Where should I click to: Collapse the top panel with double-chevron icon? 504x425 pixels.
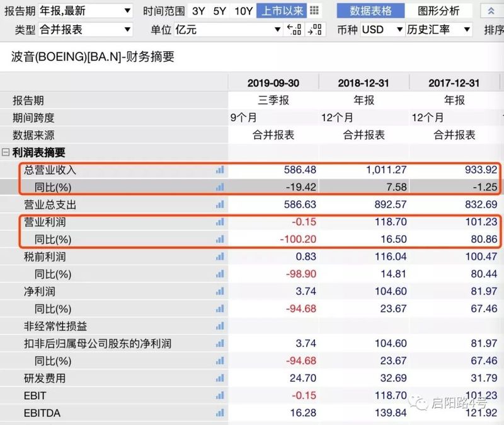tap(491, 11)
